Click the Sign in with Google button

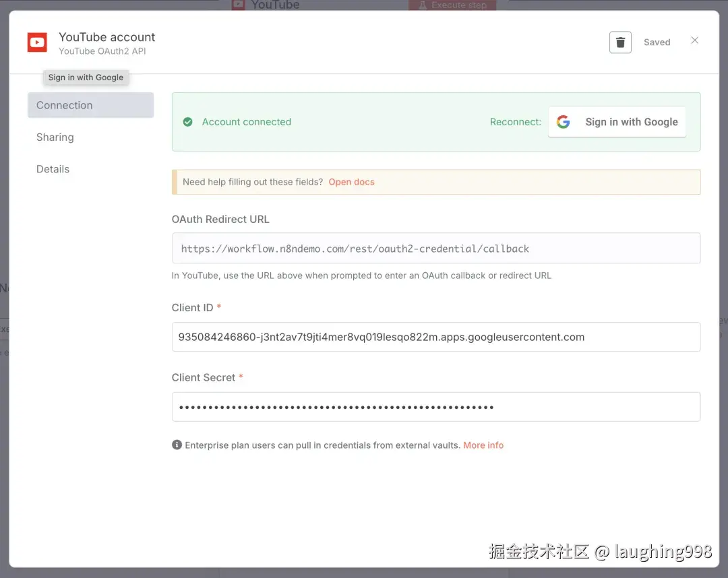tap(617, 122)
